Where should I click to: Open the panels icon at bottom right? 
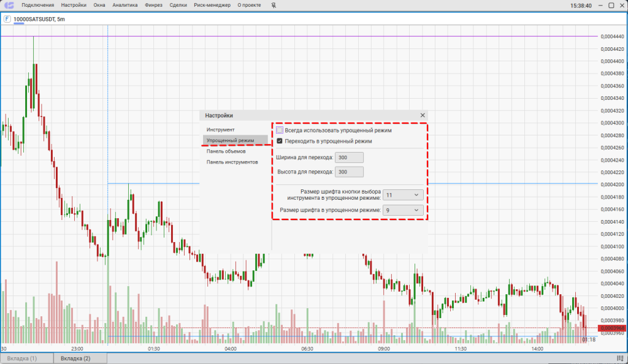621,358
